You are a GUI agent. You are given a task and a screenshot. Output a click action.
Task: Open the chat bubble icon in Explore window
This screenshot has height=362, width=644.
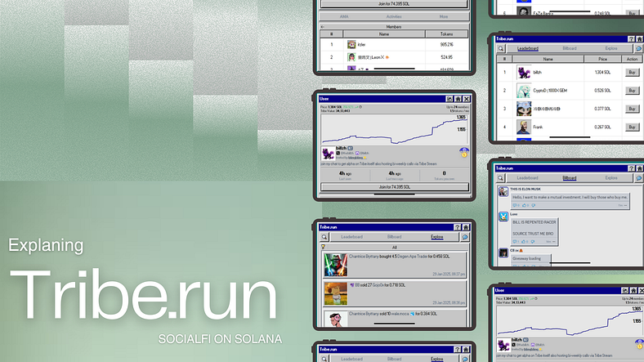click(x=464, y=236)
